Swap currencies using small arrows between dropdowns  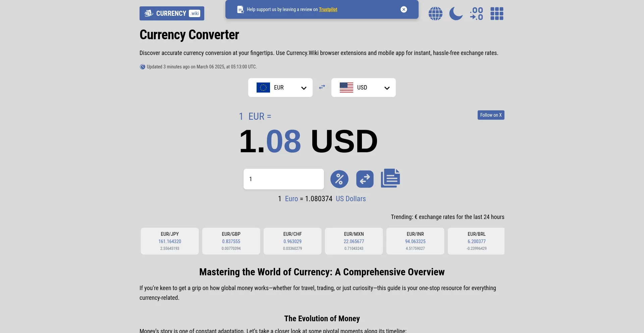tap(322, 87)
